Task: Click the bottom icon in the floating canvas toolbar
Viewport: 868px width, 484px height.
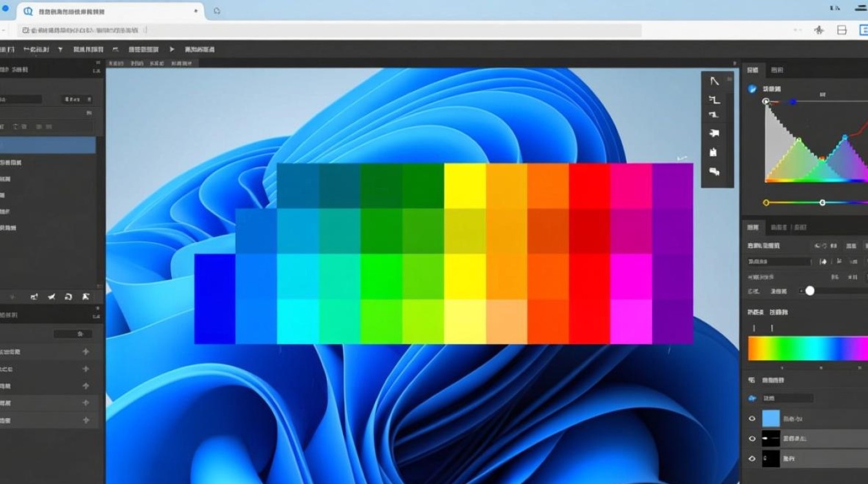Action: click(714, 172)
